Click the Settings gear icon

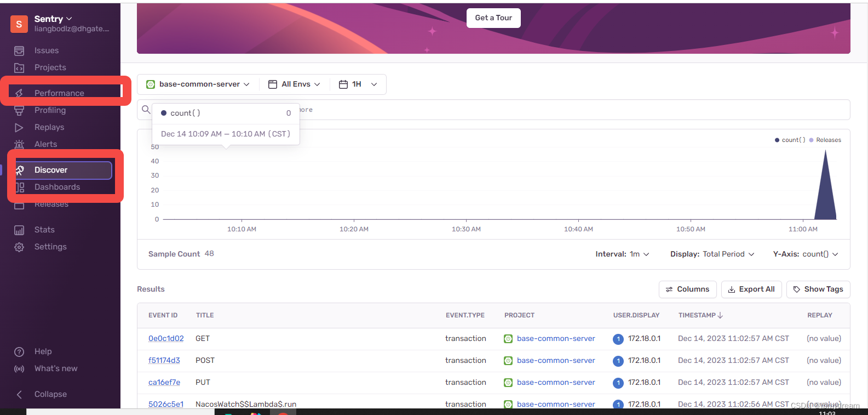19,247
